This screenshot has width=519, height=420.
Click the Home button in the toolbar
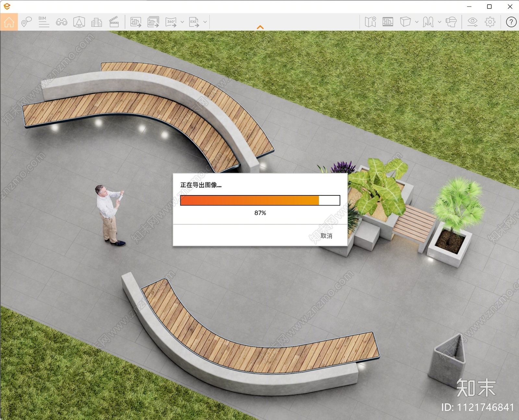pyautogui.click(x=9, y=22)
